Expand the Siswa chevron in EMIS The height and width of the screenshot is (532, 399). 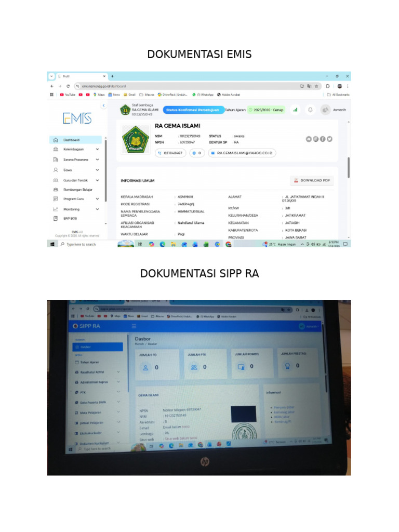[x=97, y=170]
